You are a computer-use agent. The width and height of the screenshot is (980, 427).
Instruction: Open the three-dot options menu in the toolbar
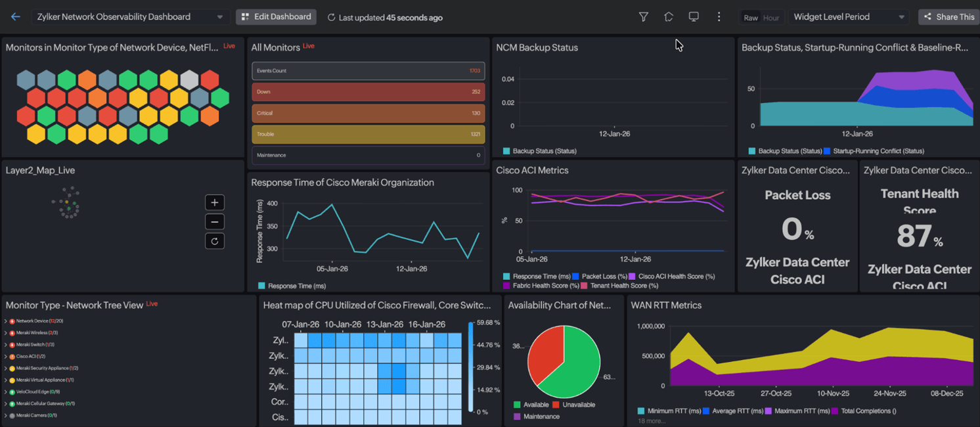coord(719,16)
